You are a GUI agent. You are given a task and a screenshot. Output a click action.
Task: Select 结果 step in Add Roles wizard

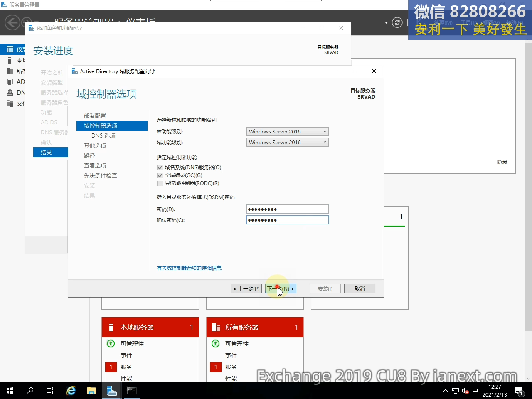[50, 153]
